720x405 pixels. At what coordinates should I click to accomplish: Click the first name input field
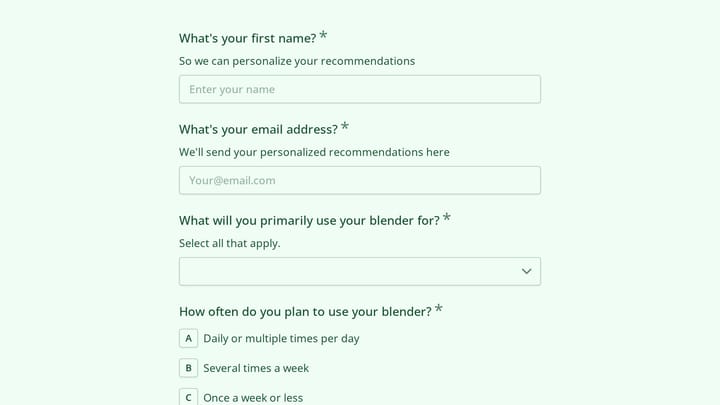(360, 89)
